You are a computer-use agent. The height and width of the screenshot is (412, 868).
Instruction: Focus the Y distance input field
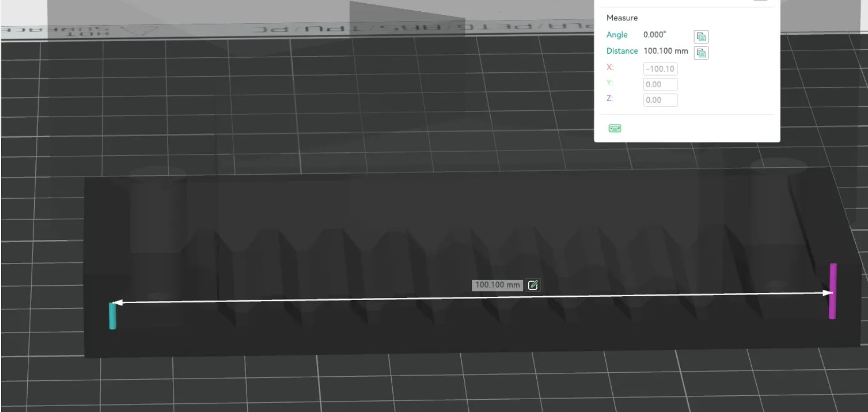point(660,84)
